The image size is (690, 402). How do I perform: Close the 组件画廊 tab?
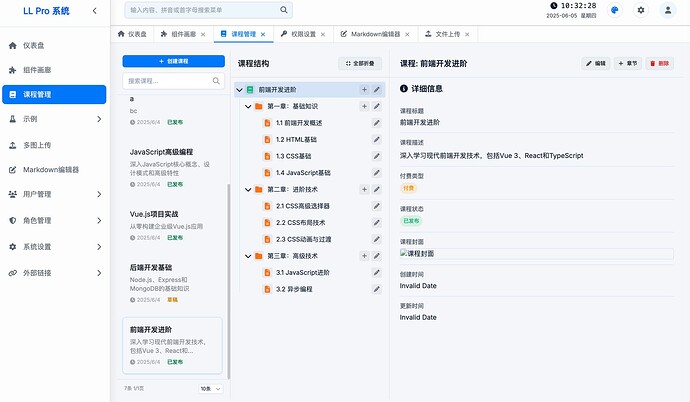pos(203,34)
